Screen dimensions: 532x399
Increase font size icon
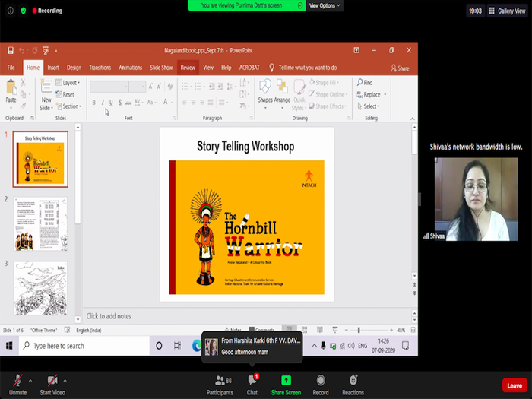[x=150, y=87]
